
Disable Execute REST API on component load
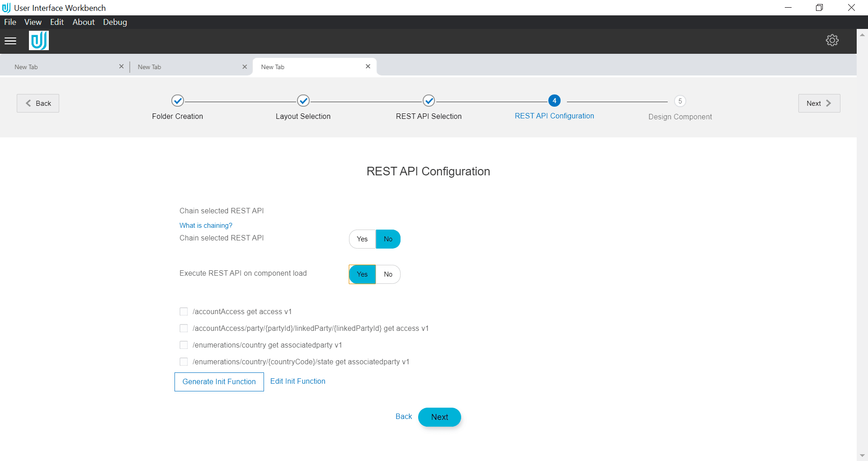click(388, 274)
